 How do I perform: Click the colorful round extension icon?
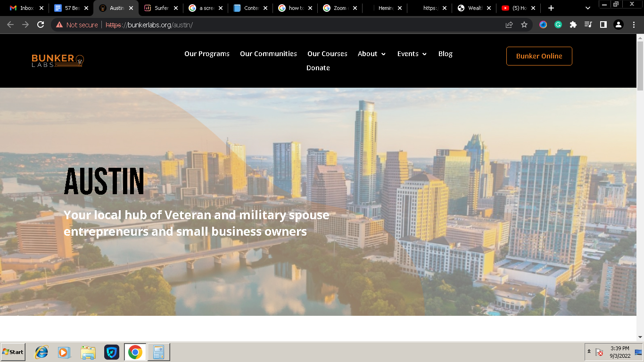click(543, 25)
